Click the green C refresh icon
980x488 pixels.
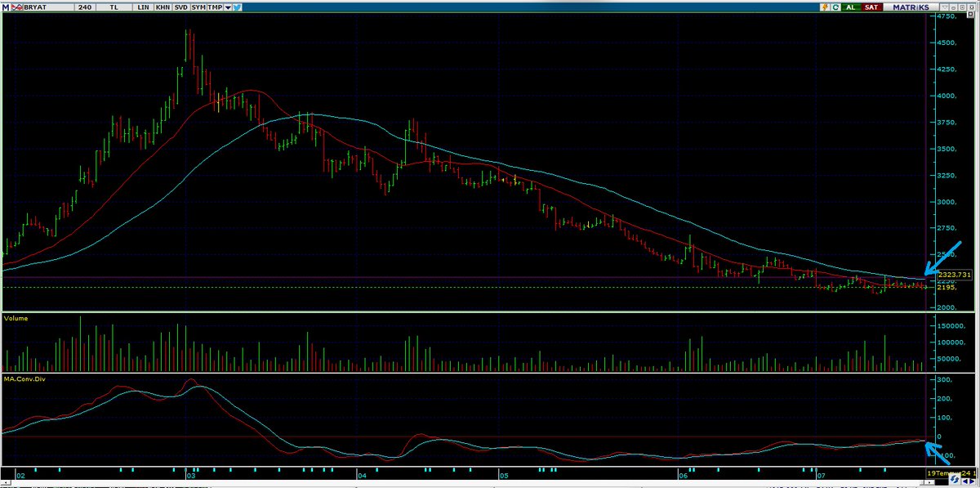835,7
